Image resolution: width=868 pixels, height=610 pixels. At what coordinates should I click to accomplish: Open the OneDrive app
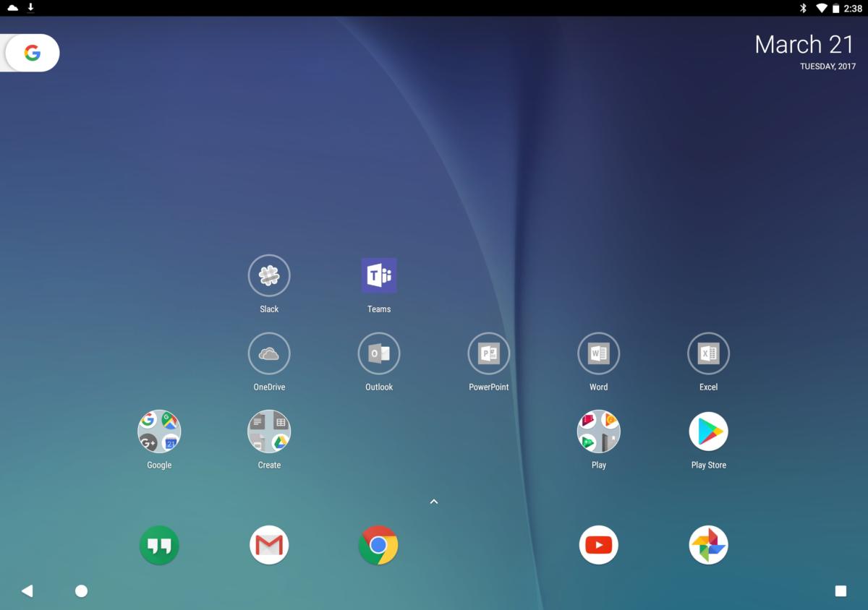269,353
